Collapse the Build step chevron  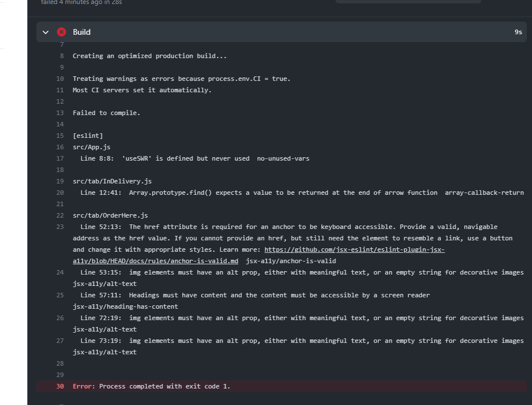[x=46, y=32]
